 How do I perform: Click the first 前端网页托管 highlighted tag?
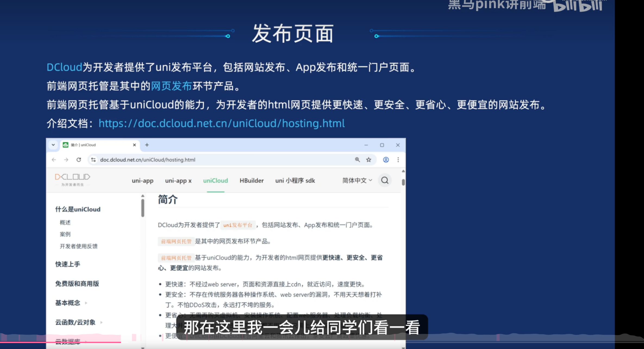point(176,241)
